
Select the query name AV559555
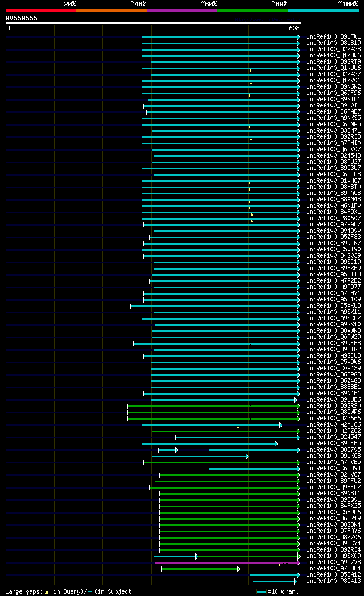21,18
